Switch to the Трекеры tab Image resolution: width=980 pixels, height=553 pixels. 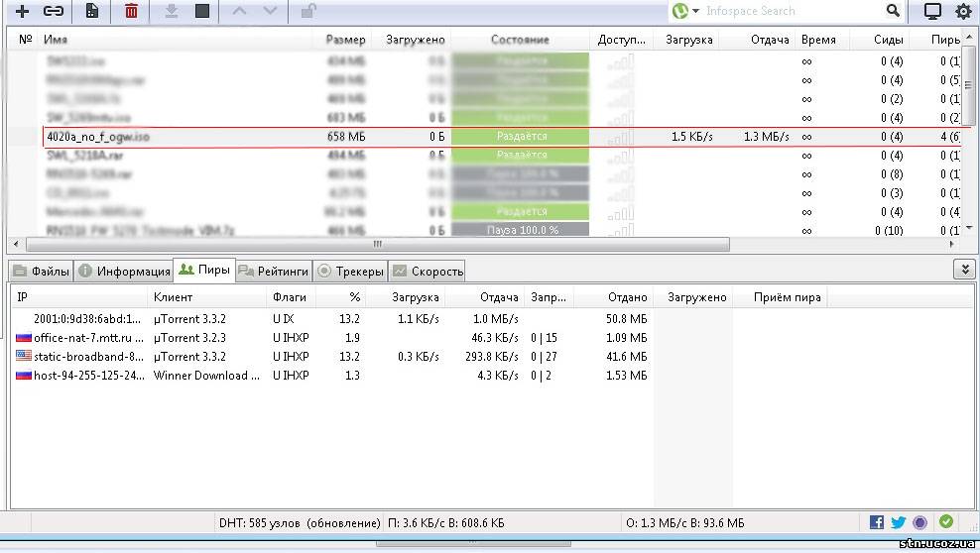350,271
